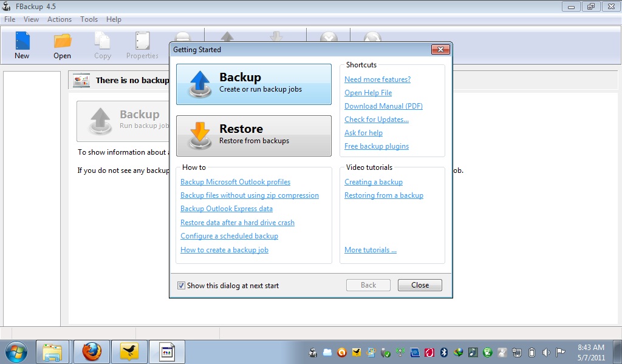Click the Internet Download Manager globe tray icon
Screen dimensions: 622x364
point(458,352)
